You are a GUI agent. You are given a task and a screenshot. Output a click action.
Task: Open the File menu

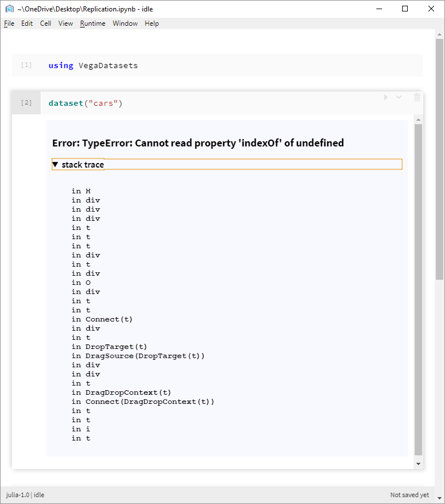[9, 23]
